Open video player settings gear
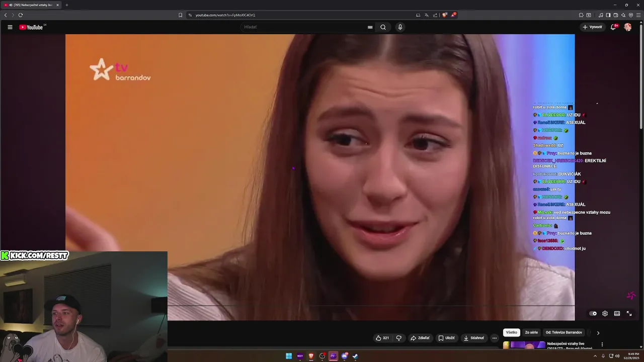 (605, 313)
